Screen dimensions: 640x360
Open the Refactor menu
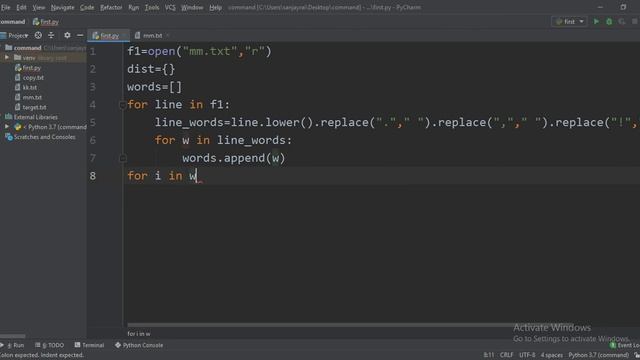pos(111,7)
